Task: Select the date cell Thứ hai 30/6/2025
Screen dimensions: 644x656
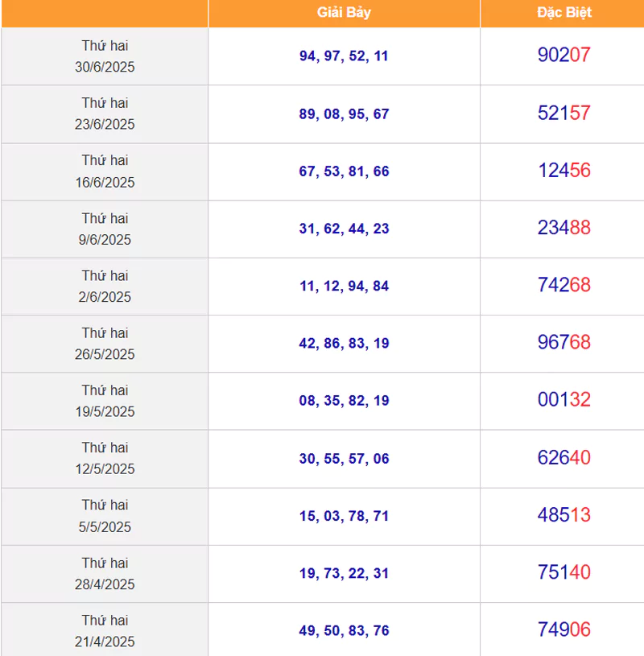Action: (105, 56)
